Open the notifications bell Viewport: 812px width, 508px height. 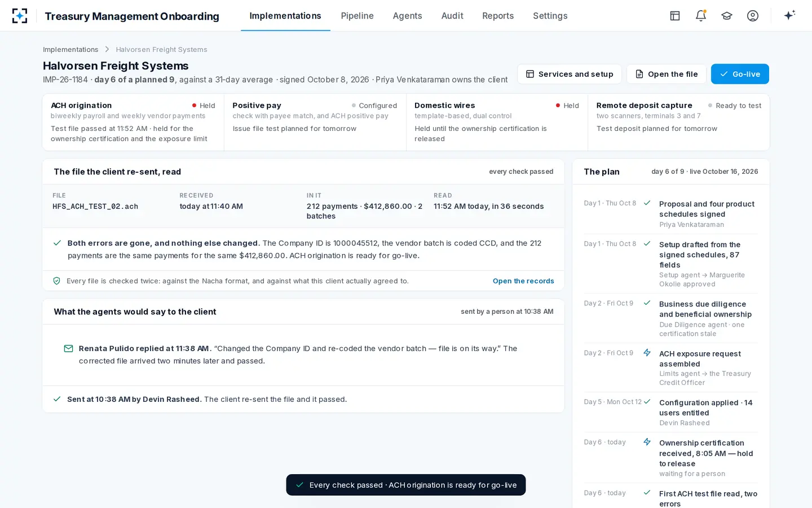[701, 16]
